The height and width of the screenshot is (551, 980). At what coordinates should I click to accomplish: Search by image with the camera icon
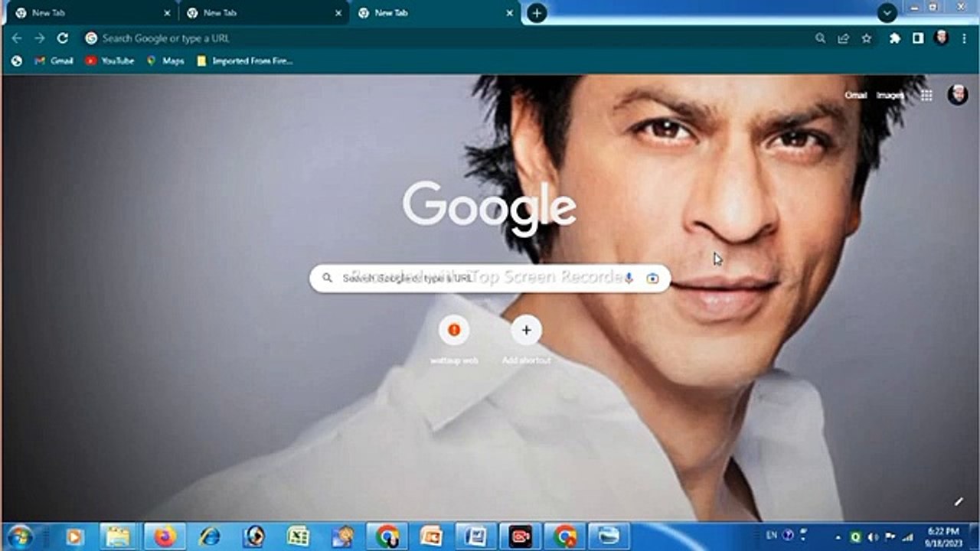652,278
